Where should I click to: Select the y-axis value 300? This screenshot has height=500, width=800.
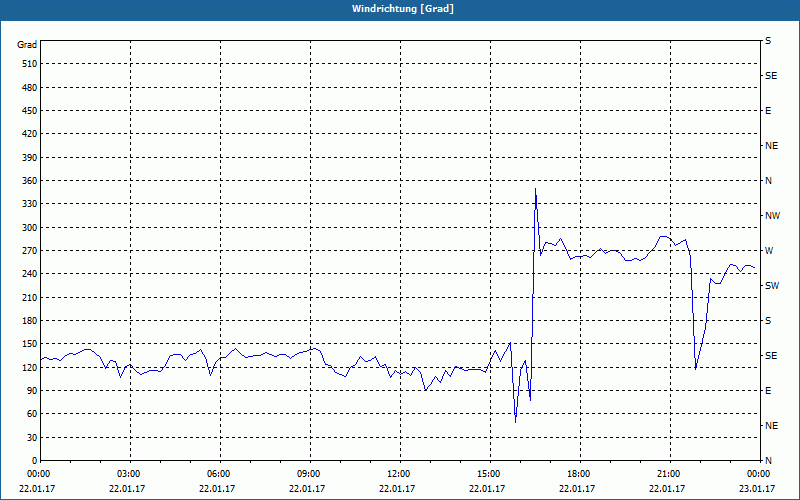30,228
